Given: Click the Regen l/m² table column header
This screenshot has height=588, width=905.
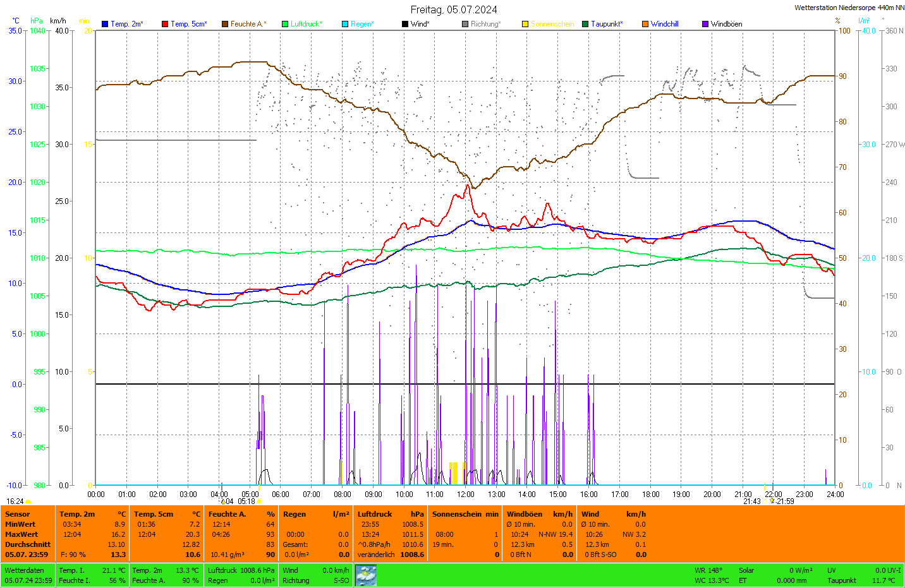Looking at the screenshot, I should [316, 514].
